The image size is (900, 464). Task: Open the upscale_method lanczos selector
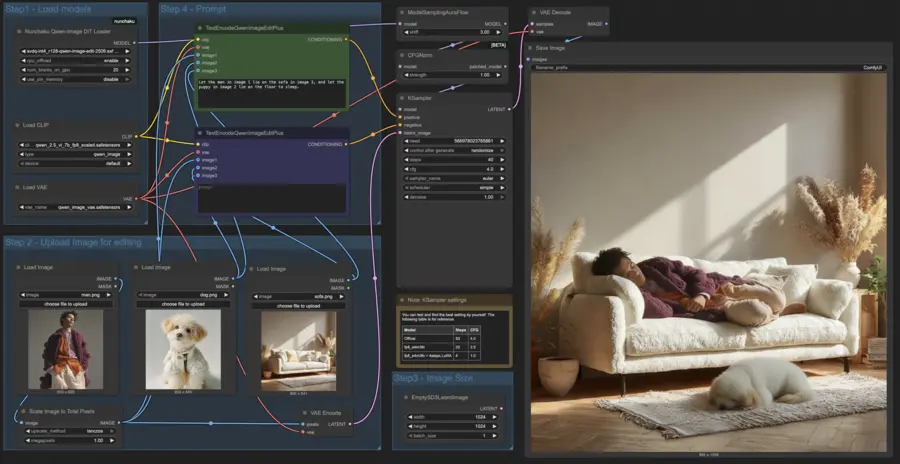70,431
